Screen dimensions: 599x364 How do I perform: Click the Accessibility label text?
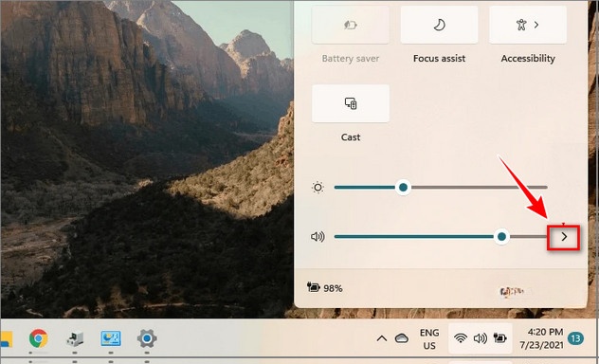click(528, 59)
